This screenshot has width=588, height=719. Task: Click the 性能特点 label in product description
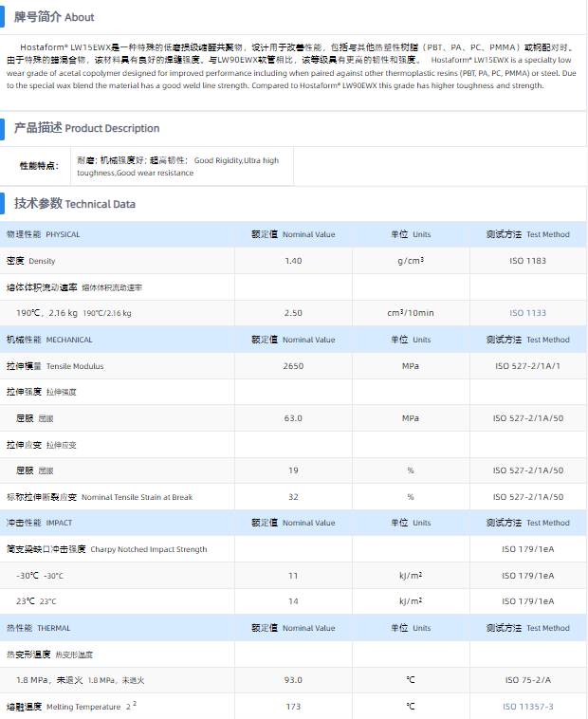point(39,166)
